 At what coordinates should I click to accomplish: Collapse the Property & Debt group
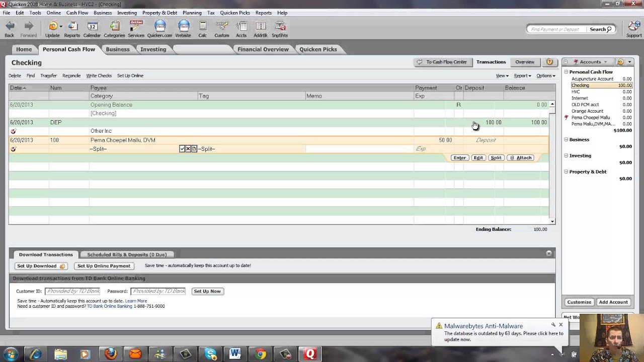(566, 171)
